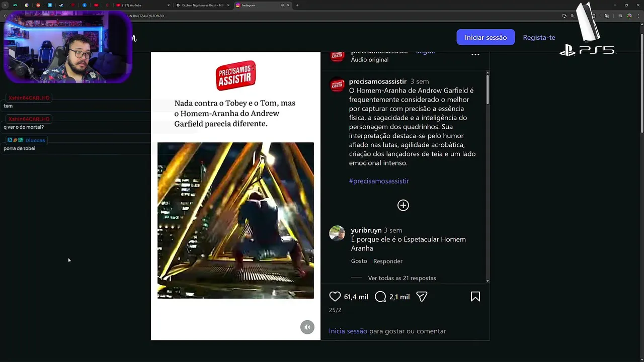
Task: Open the browser three-dot menu
Action: 638,16
